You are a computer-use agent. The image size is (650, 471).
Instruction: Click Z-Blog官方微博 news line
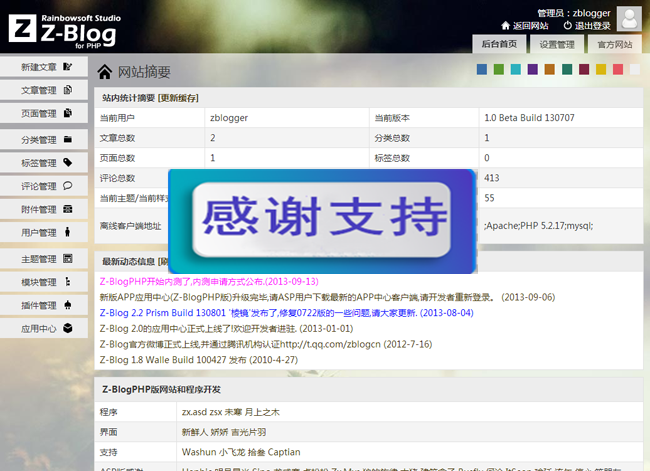tap(266, 344)
